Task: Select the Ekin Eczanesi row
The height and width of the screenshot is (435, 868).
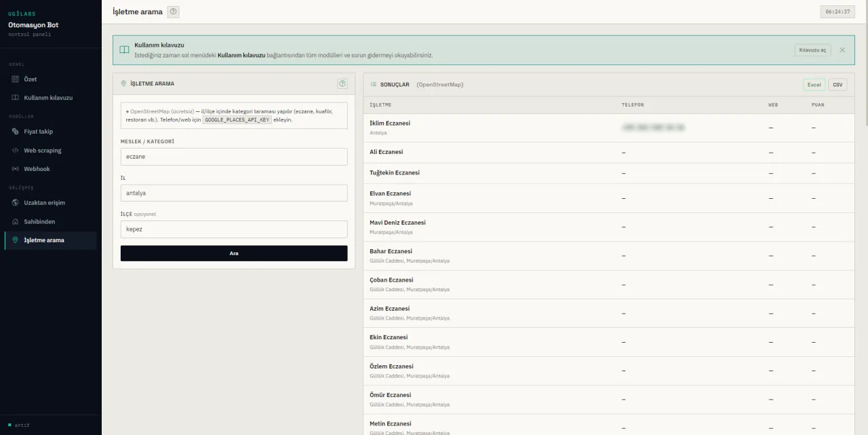Action: click(x=609, y=342)
